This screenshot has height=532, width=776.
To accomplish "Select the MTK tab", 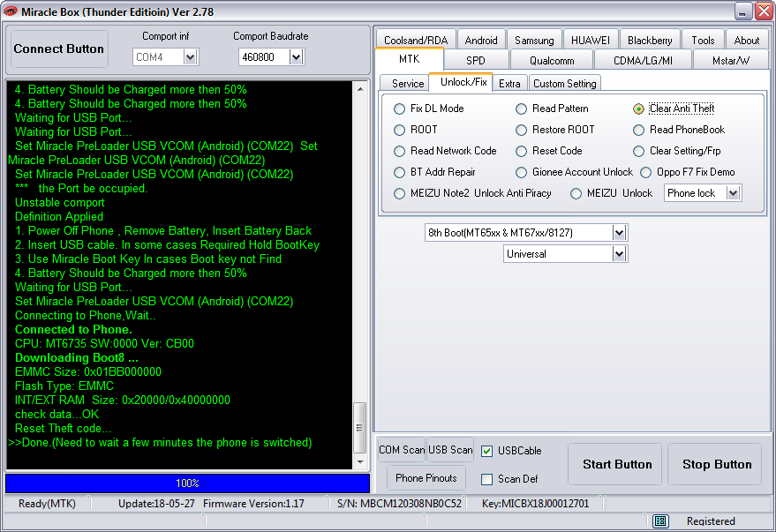I will tap(410, 59).
